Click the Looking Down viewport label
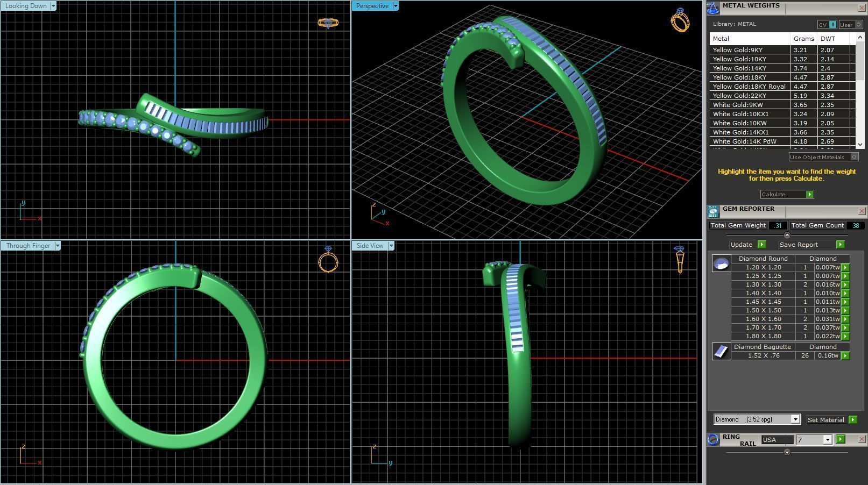 tap(25, 6)
